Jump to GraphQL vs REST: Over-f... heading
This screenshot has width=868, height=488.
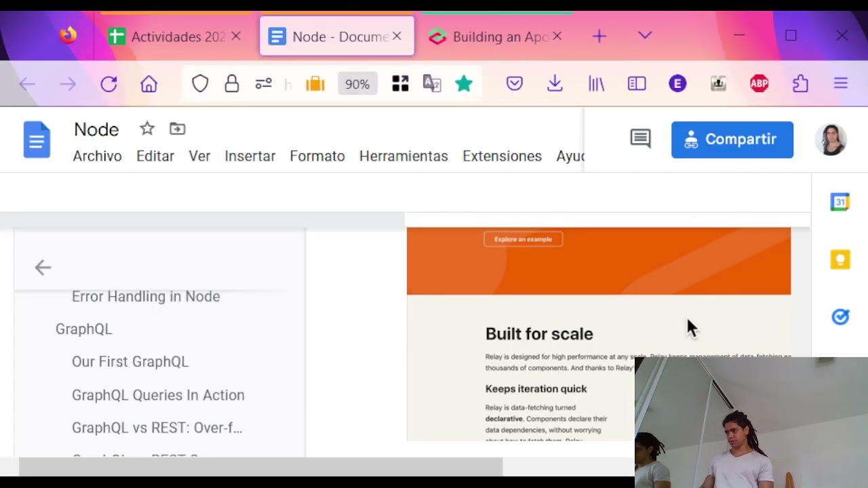(x=157, y=428)
